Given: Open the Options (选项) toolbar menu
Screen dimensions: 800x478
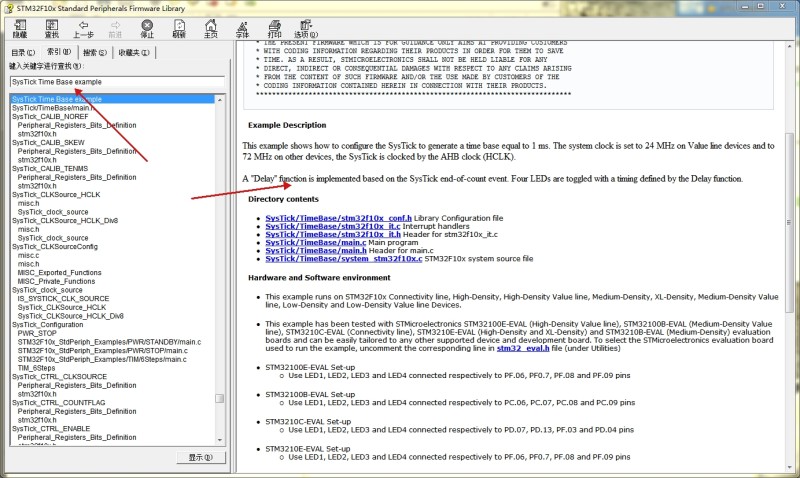Looking at the screenshot, I should point(305,27).
